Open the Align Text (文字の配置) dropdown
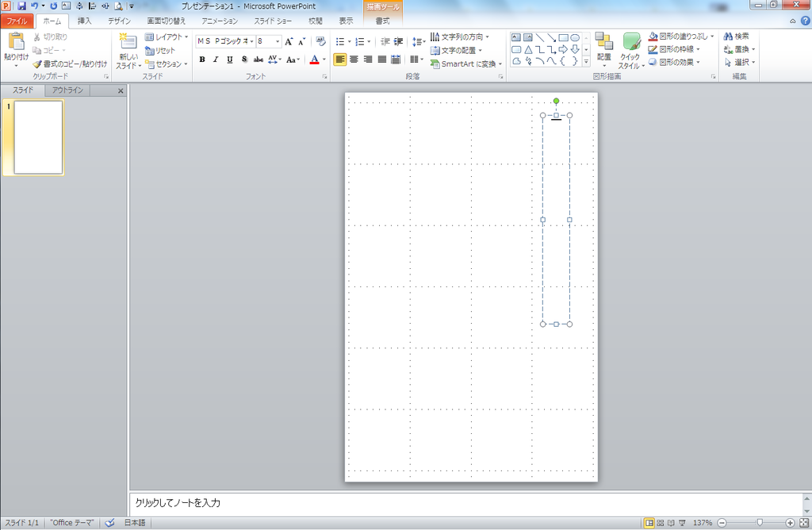Screen dimensions: 812x530 pyautogui.click(x=456, y=50)
